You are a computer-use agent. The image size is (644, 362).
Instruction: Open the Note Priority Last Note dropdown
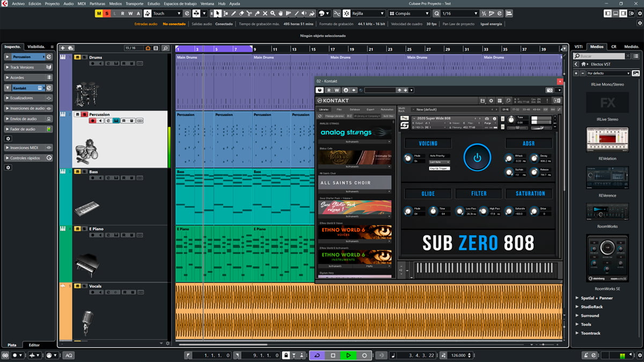tap(440, 162)
